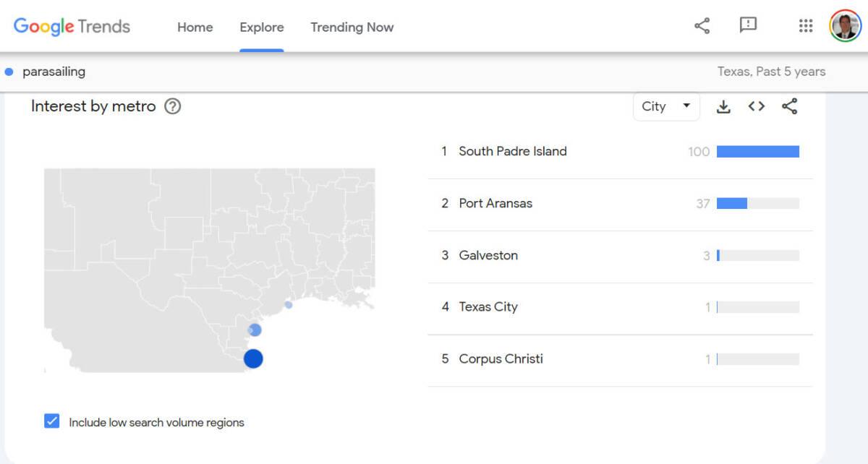Open the Trending Now tab

pyautogui.click(x=352, y=27)
